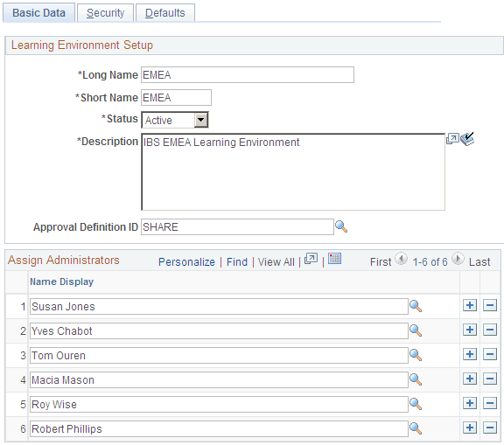Focus the Long Name field
This screenshot has width=504, height=445.
coord(248,75)
